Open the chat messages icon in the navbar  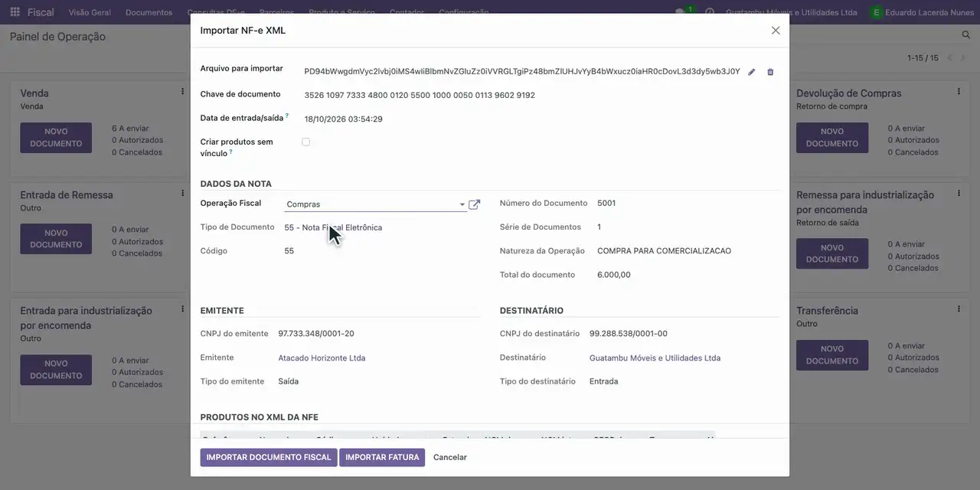(680, 12)
